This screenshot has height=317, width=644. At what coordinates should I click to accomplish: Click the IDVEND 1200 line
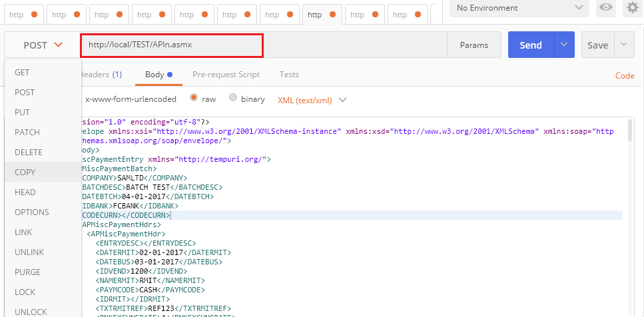pos(141,271)
